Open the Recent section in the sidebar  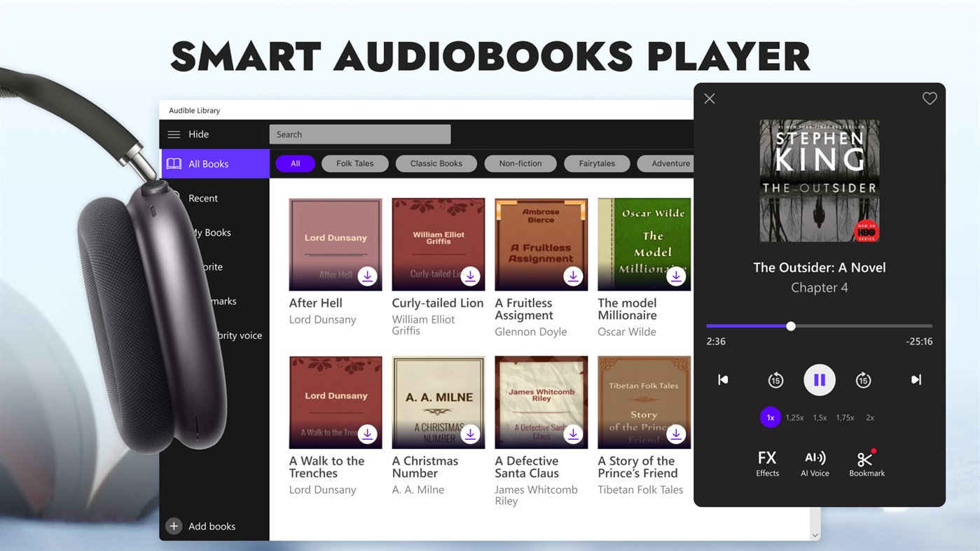202,198
